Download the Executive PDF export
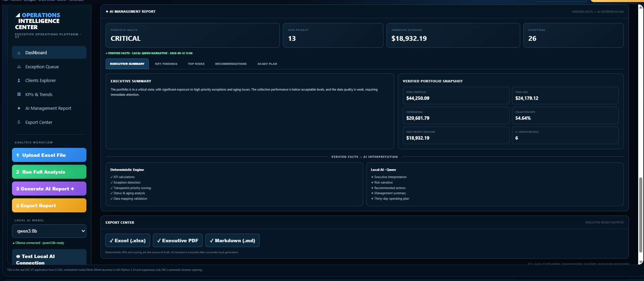This screenshot has width=644, height=281. (178, 241)
